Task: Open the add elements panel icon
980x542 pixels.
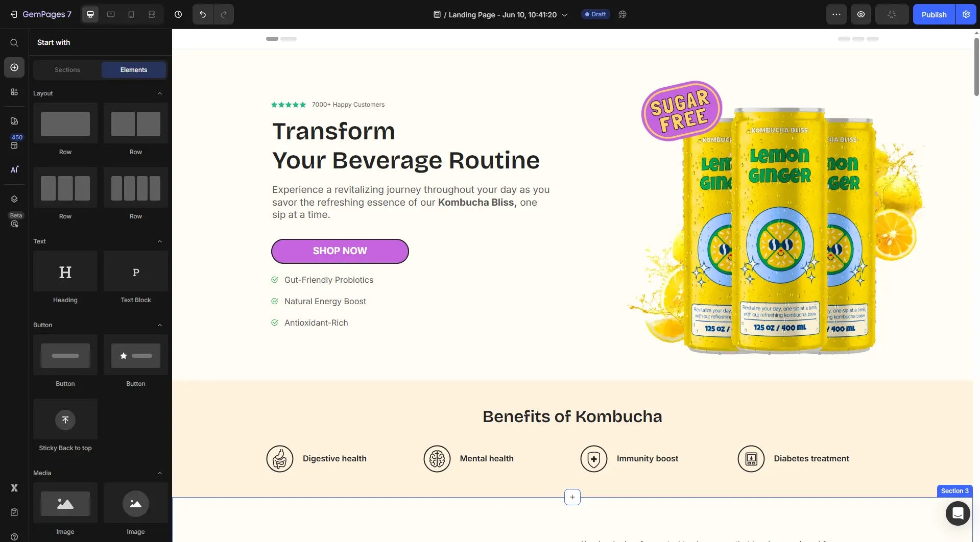Action: coord(14,67)
